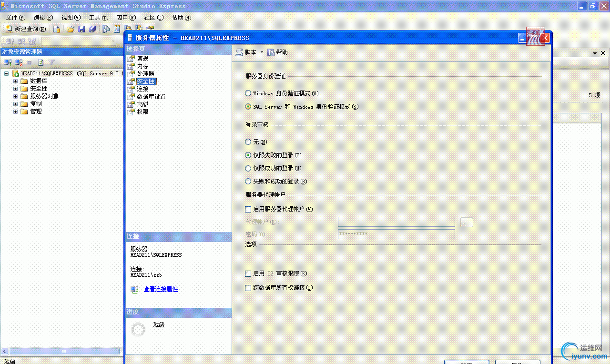Select SQL Server and Windows authentication mode
The width and height of the screenshot is (610, 364).
pyautogui.click(x=248, y=107)
